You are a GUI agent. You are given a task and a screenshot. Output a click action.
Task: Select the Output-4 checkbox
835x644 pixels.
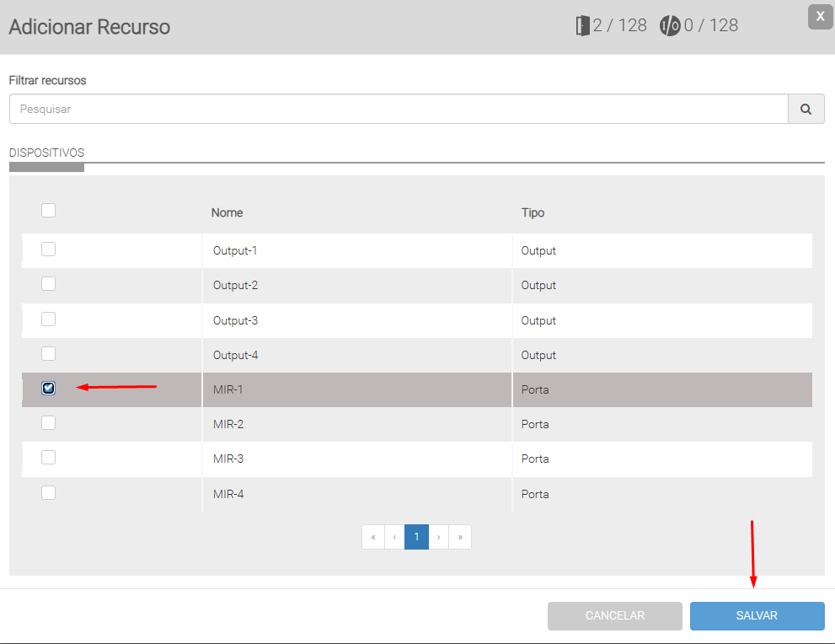pyautogui.click(x=49, y=354)
